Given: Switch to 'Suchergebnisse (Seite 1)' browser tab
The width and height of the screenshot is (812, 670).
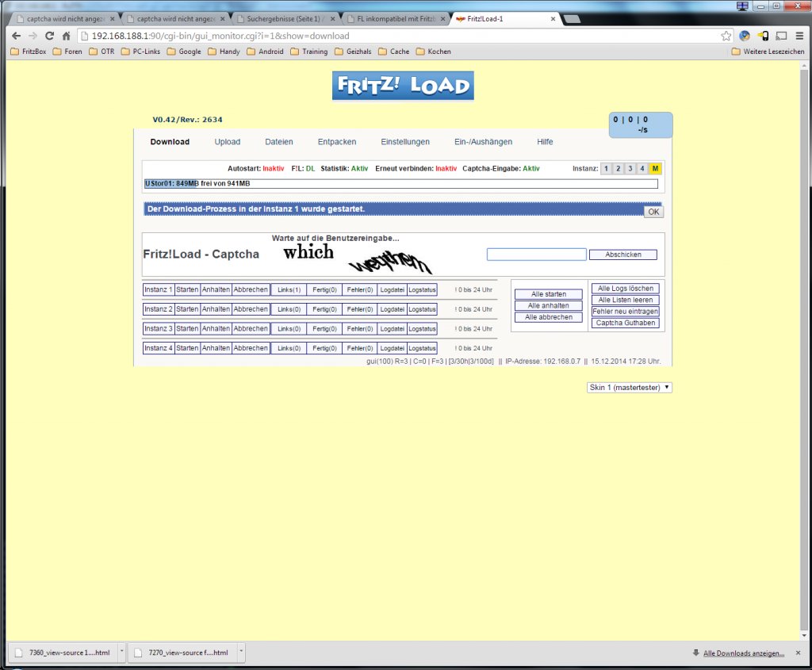Looking at the screenshot, I should [x=285, y=19].
